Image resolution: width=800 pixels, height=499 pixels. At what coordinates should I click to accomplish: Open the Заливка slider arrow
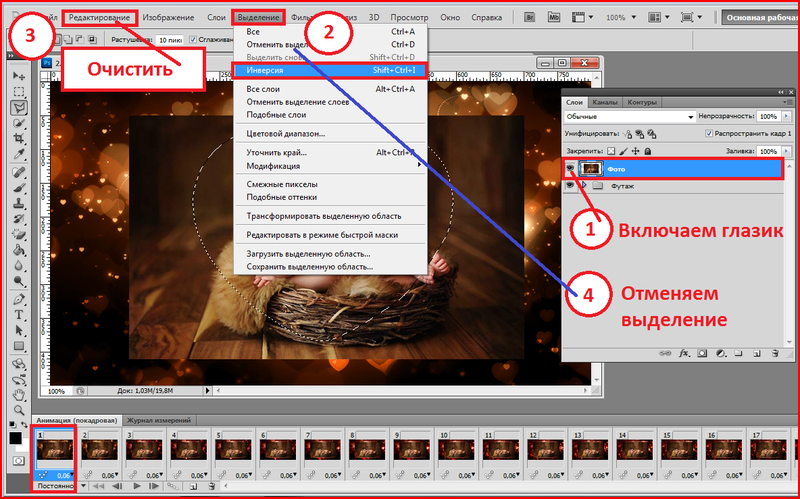[x=786, y=151]
